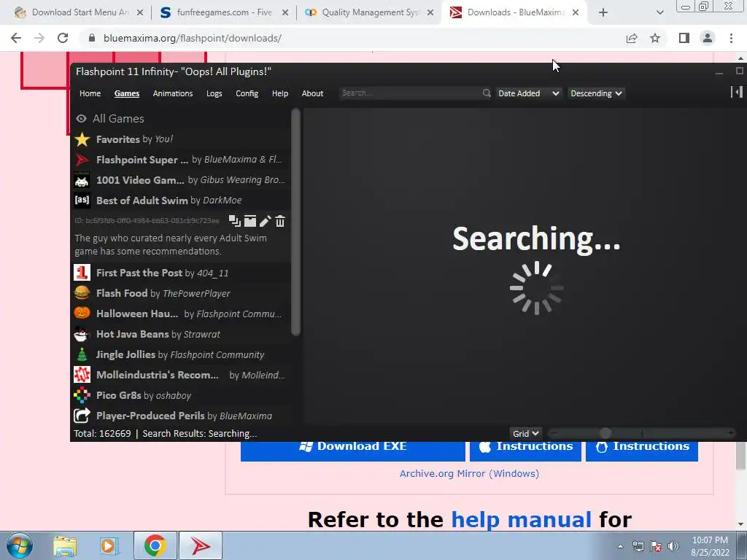
Task: Click the Apple Instructions button
Action: [525, 450]
